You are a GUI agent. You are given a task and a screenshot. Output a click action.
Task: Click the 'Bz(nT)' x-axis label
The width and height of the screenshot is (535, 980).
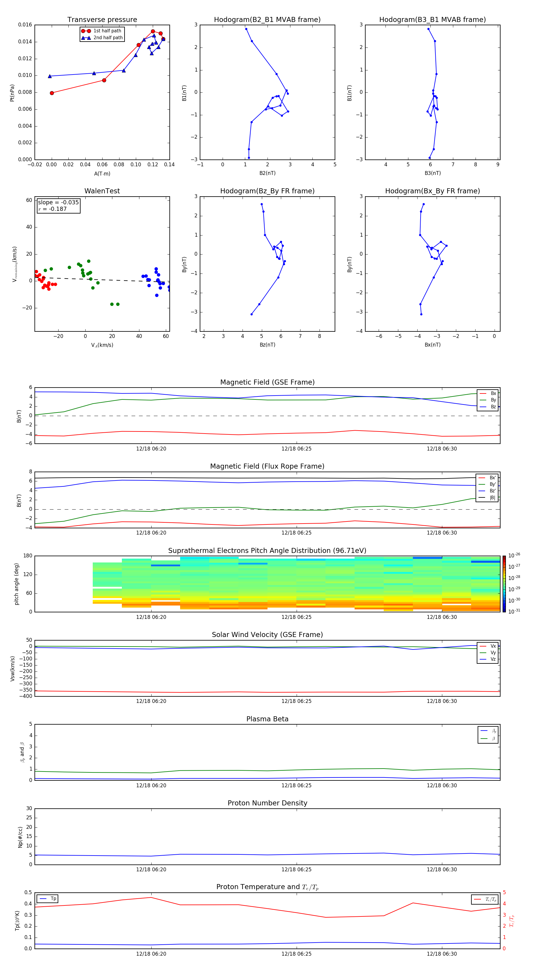pos(267,345)
